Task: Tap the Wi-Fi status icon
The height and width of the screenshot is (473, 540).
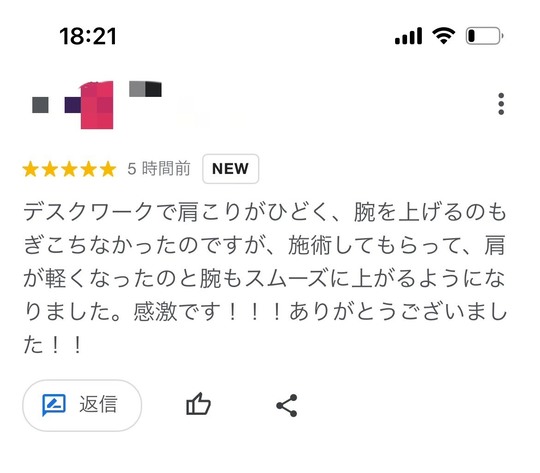Action: (x=444, y=35)
